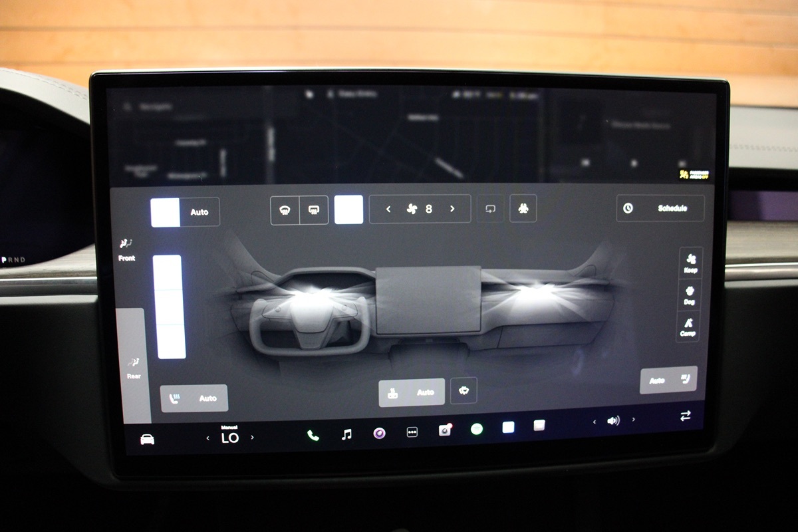Turn on the rear window defrost
Viewport: 798px width, 532px height.
pyautogui.click(x=314, y=209)
